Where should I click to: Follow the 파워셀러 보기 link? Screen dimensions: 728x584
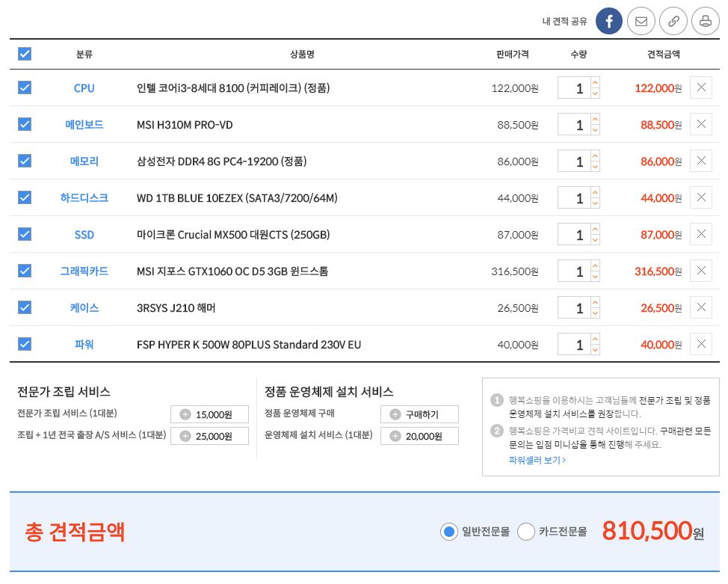[537, 460]
